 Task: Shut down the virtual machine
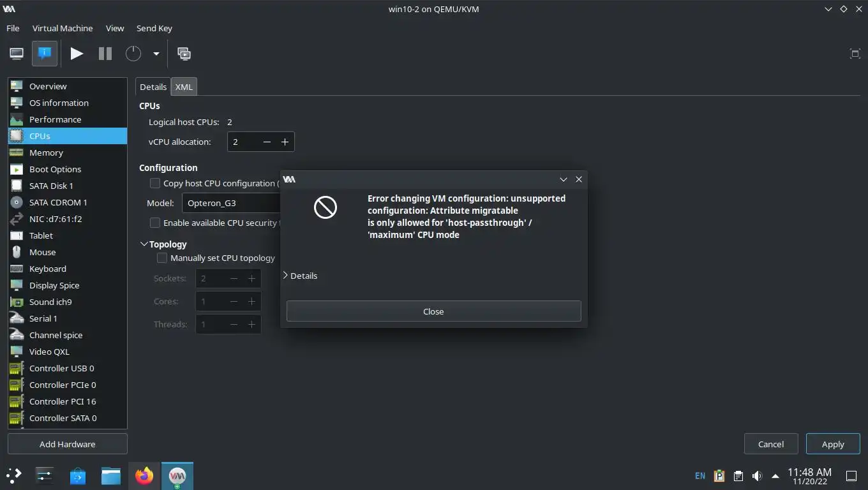133,54
